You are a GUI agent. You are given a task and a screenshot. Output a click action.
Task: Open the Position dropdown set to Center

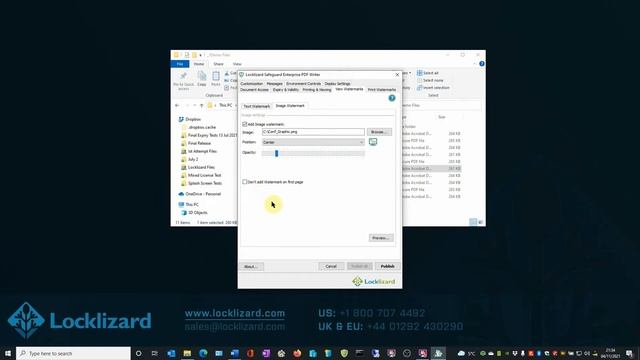pos(313,142)
